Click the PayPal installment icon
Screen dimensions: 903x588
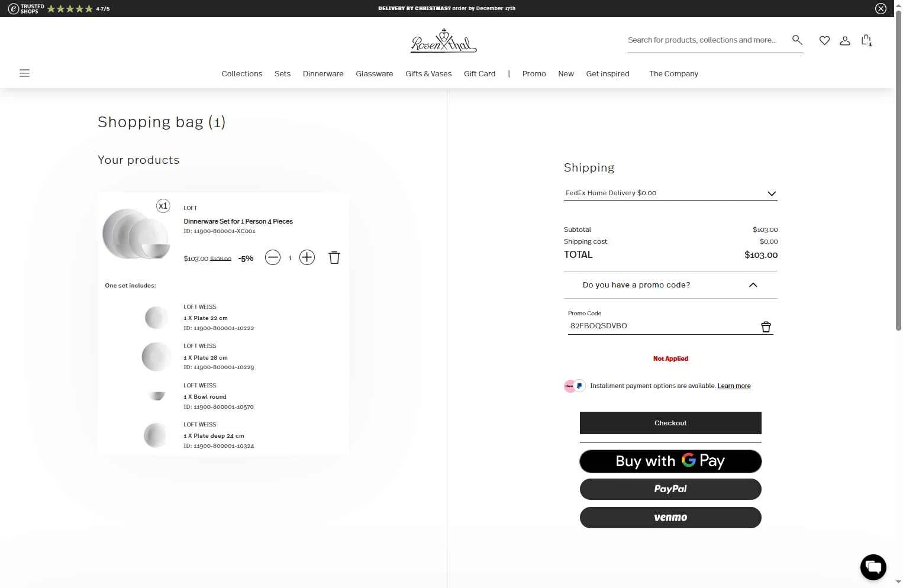579,386
